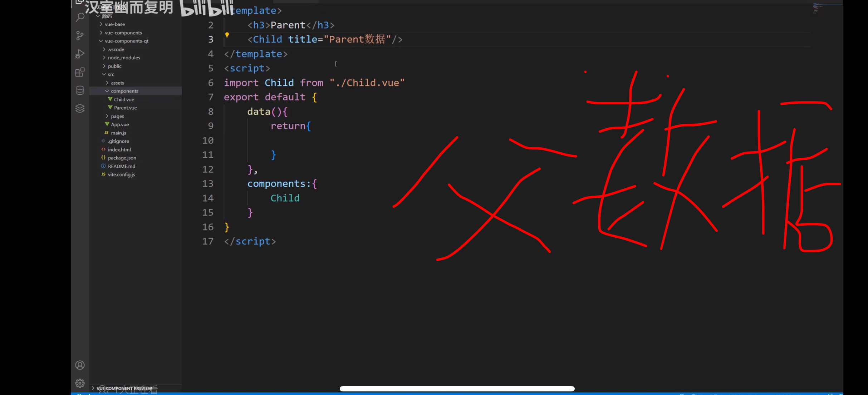868x395 pixels.
Task: Open the Accounts icon
Action: pyautogui.click(x=80, y=365)
